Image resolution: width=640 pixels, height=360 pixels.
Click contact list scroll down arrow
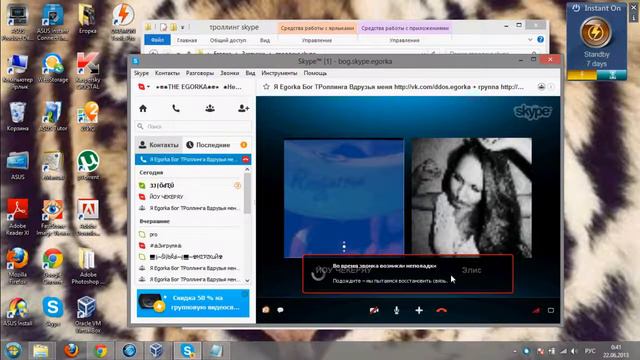[247, 280]
